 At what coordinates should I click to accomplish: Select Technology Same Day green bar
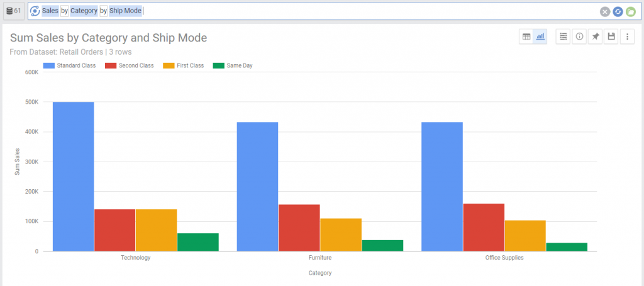tap(198, 242)
